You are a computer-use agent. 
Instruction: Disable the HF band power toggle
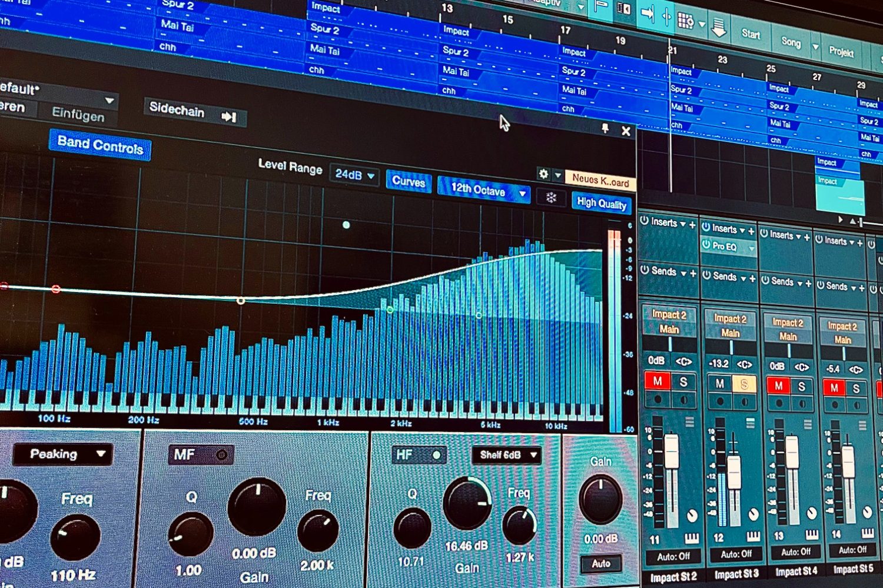click(436, 455)
